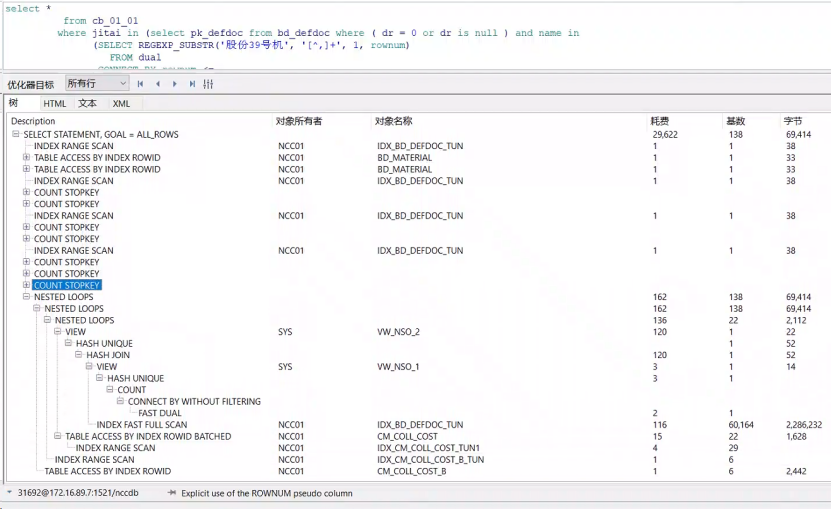Click object name VW_NSO_2
The height and width of the screenshot is (509, 831).
398,332
